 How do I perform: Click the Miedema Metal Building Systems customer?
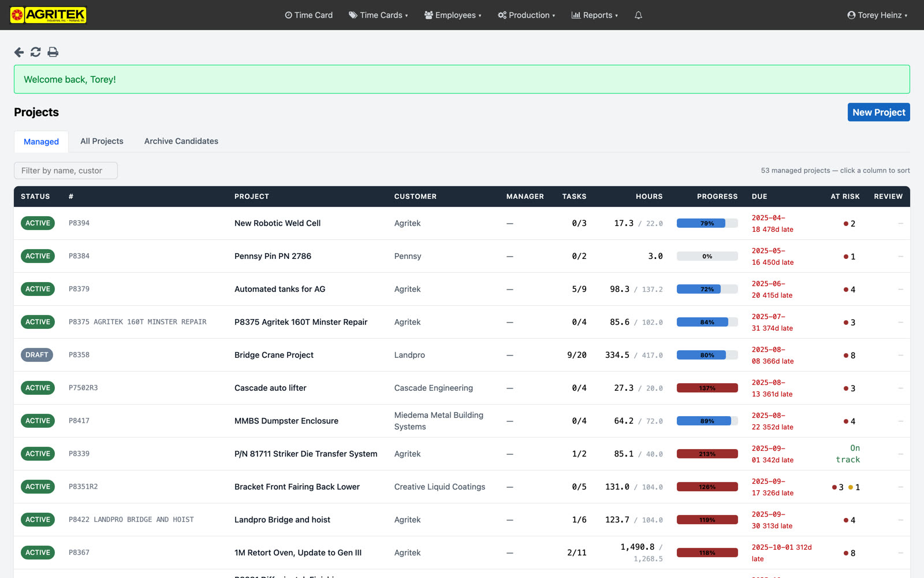[439, 421]
